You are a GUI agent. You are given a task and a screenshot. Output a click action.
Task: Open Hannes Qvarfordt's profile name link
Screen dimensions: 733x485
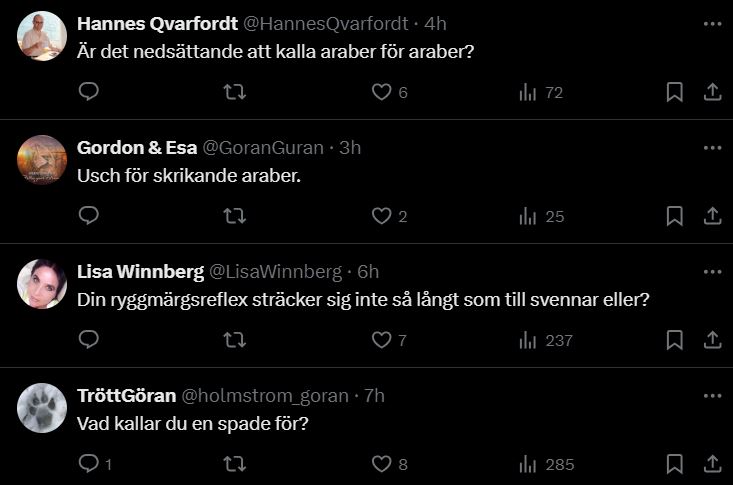tap(157, 24)
